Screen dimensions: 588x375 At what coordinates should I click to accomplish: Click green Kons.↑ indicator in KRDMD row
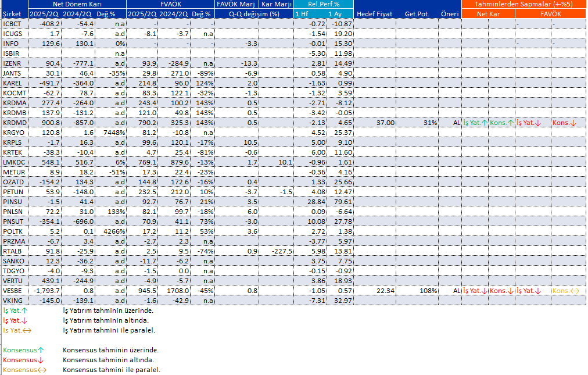[x=501, y=123]
